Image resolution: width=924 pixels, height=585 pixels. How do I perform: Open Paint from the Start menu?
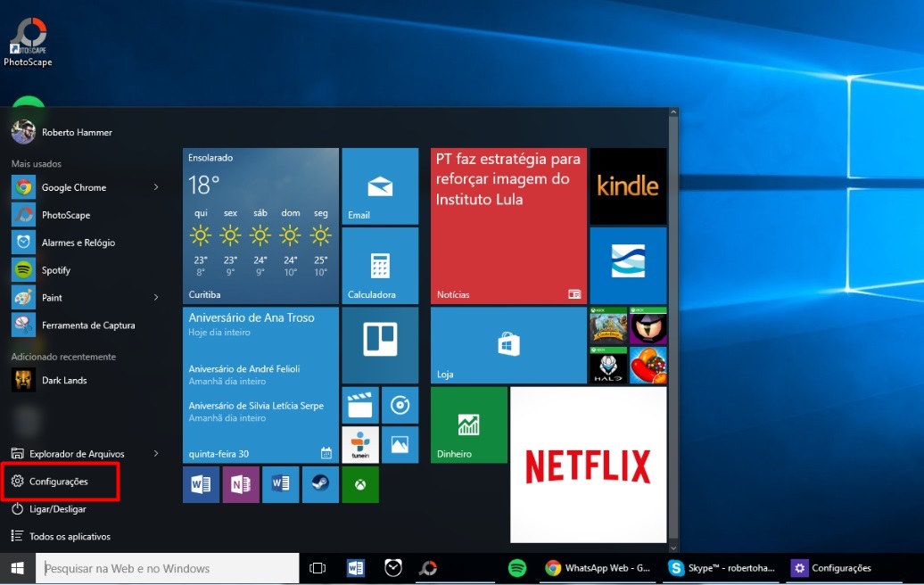click(x=86, y=298)
